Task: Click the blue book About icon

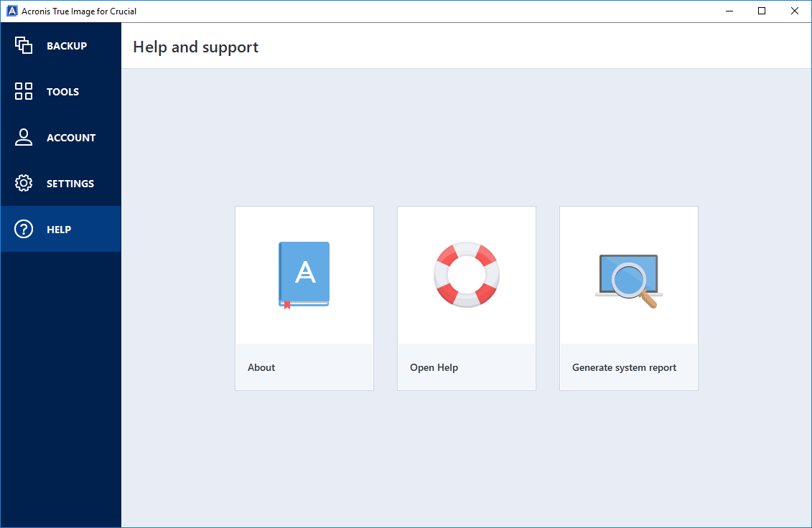Action: click(304, 275)
